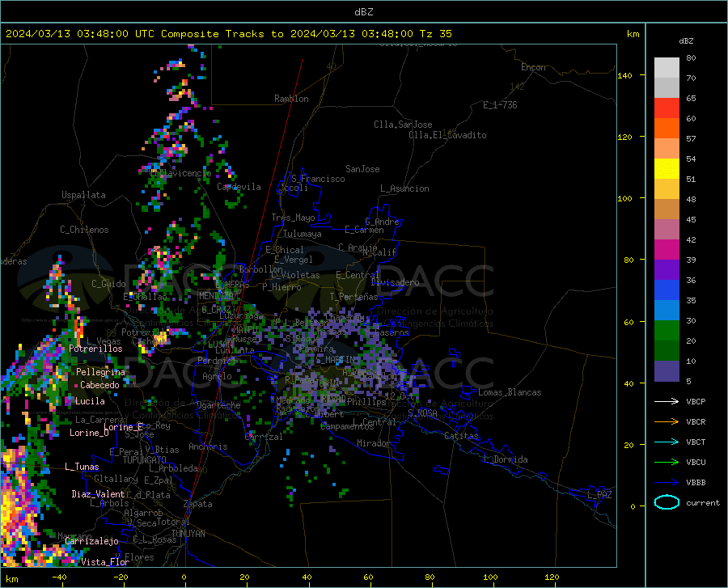
Task: Click the cyan 'current' ellipse symbol
Action: 667,502
